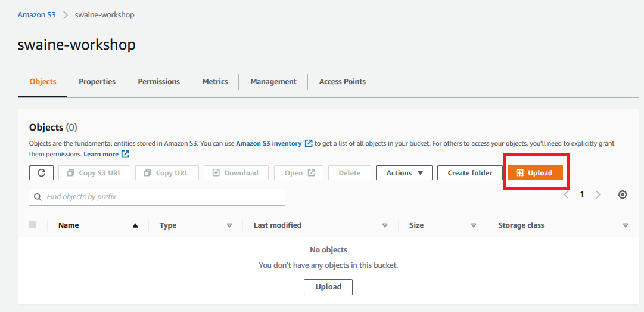Viewport: 644px width, 312px height.
Task: Click the Create folder button
Action: pos(470,173)
